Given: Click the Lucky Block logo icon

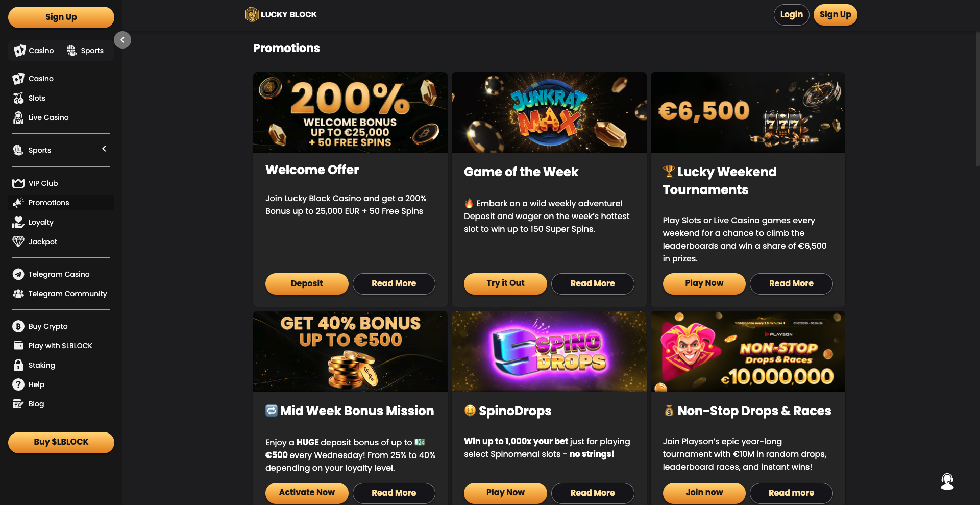Looking at the screenshot, I should click(x=252, y=14).
